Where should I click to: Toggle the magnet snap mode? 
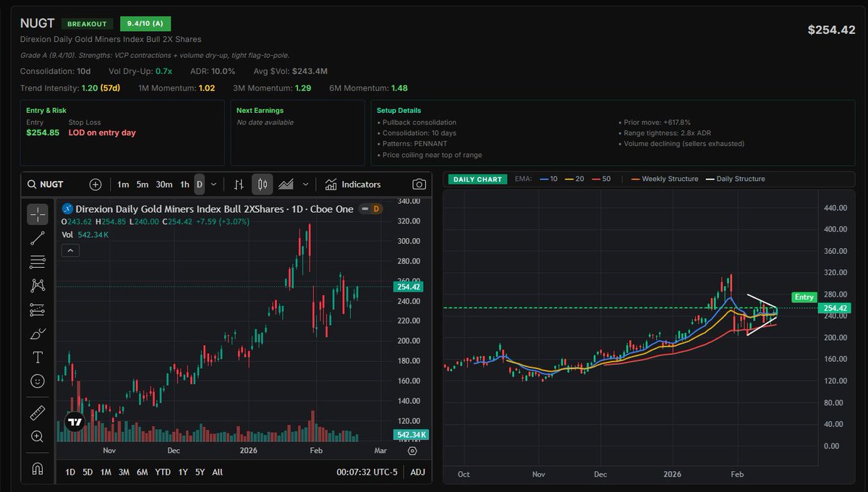click(38, 468)
